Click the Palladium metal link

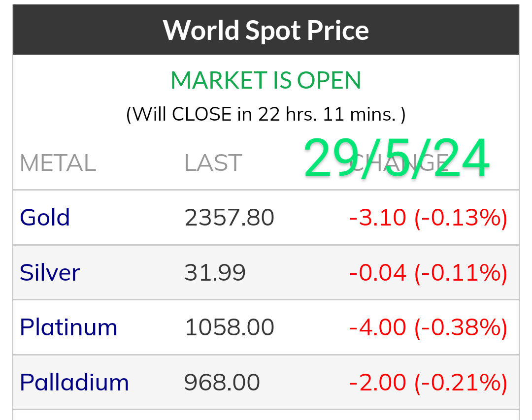74,383
